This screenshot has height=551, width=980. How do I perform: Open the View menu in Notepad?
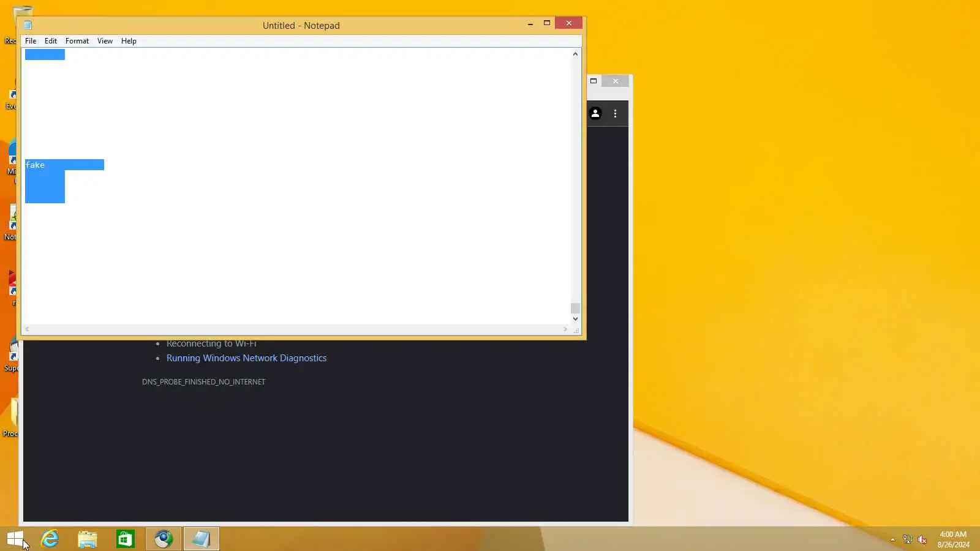pos(105,41)
